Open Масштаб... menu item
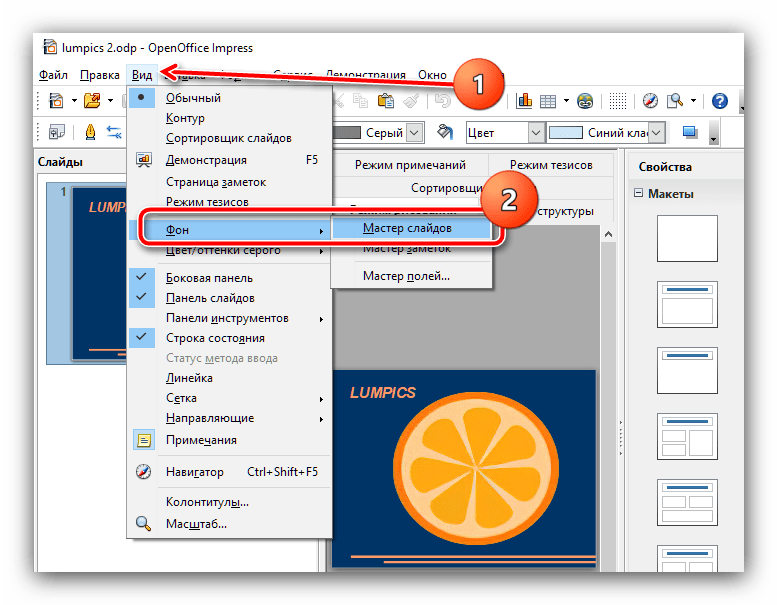This screenshot has width=777, height=605. click(229, 524)
